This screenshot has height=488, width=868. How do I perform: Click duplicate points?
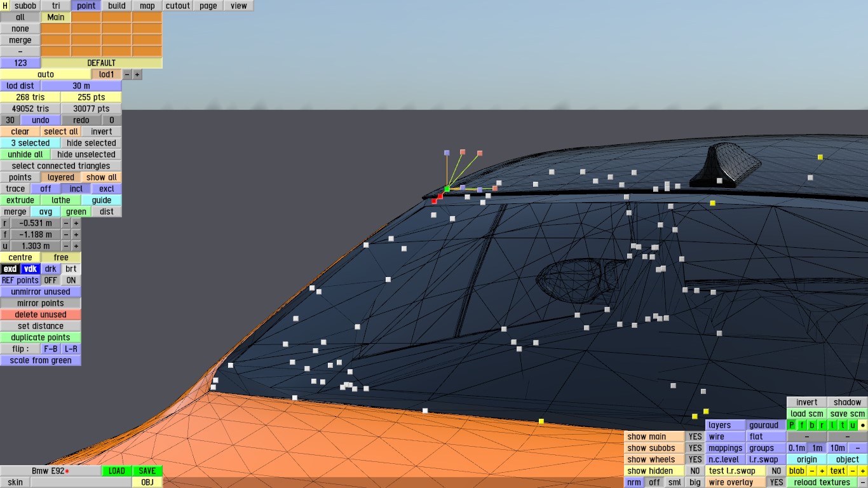point(41,337)
